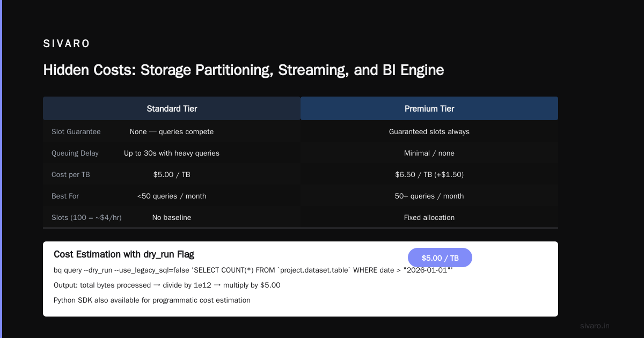Click 'None — queries compete' cell
This screenshot has width=644, height=338.
(172, 131)
